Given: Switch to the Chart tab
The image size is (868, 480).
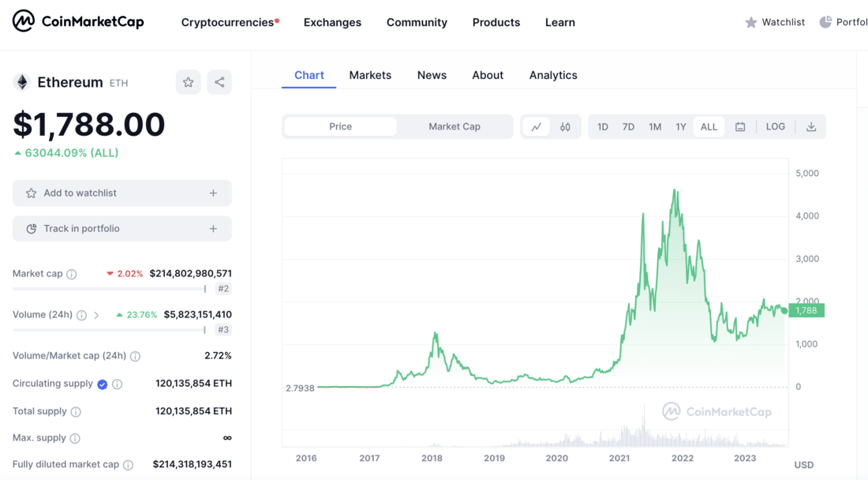Looking at the screenshot, I should coord(309,75).
